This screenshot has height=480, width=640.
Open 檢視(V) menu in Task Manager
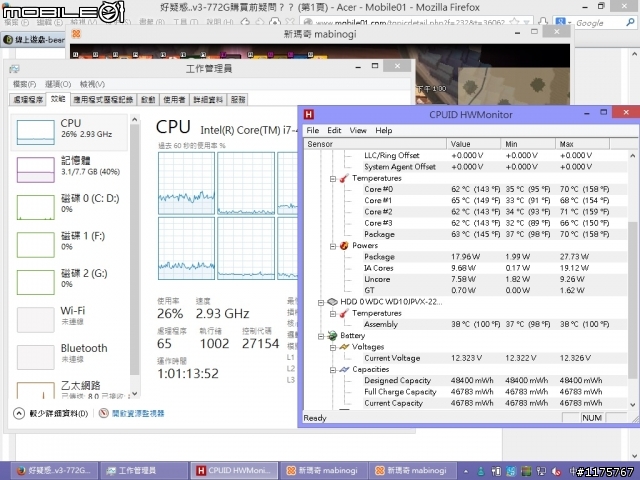coord(92,84)
